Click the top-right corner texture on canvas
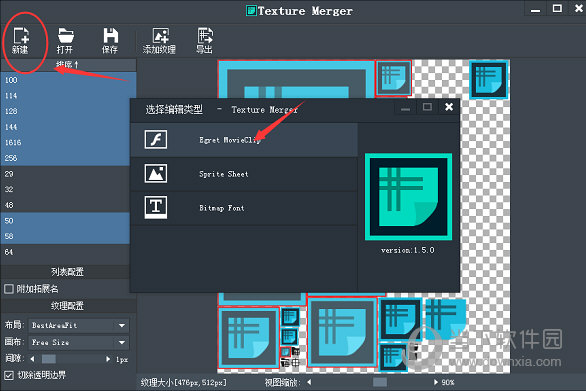 coord(489,79)
